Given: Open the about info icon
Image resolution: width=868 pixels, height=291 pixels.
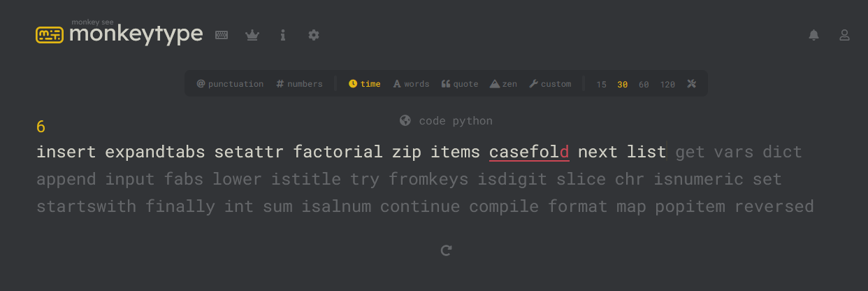Looking at the screenshot, I should point(283,34).
